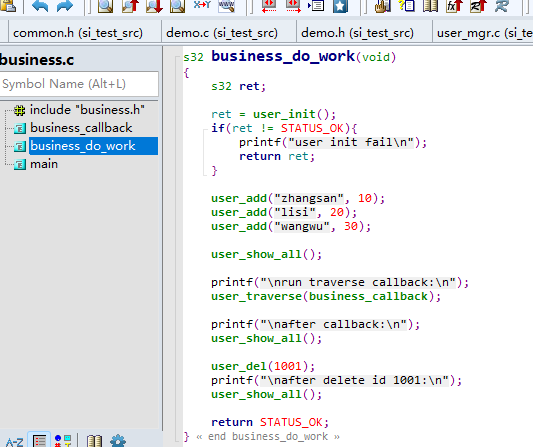Screen dimensions: 533x447
Task: Click the Symbol Info question-mark icon
Action: (406, 6)
